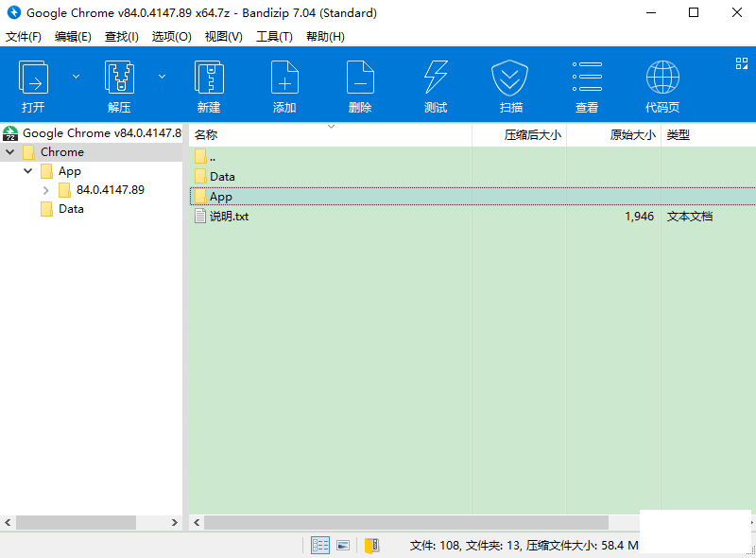Minimize the Bandizip window
The height and width of the screenshot is (558, 756).
(x=651, y=12)
